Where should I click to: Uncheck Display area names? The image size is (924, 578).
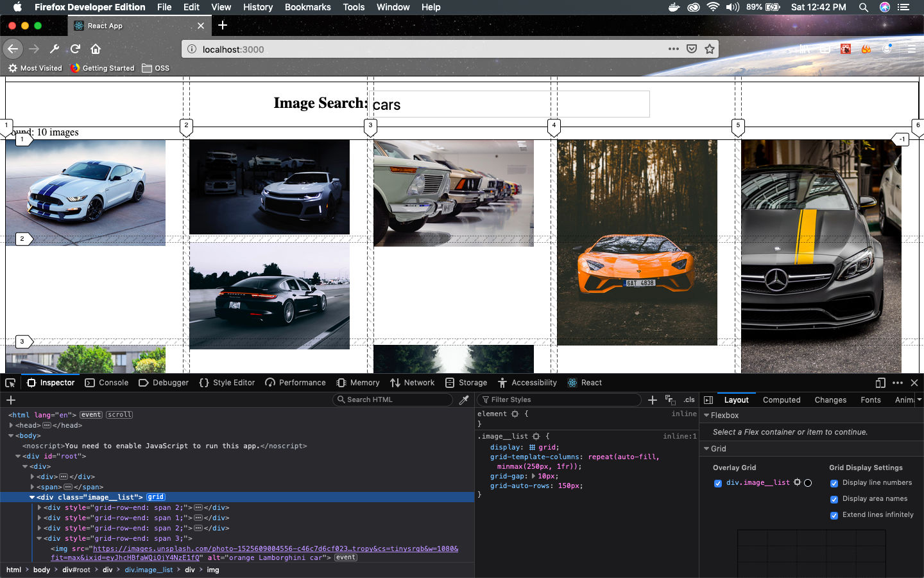(x=834, y=499)
